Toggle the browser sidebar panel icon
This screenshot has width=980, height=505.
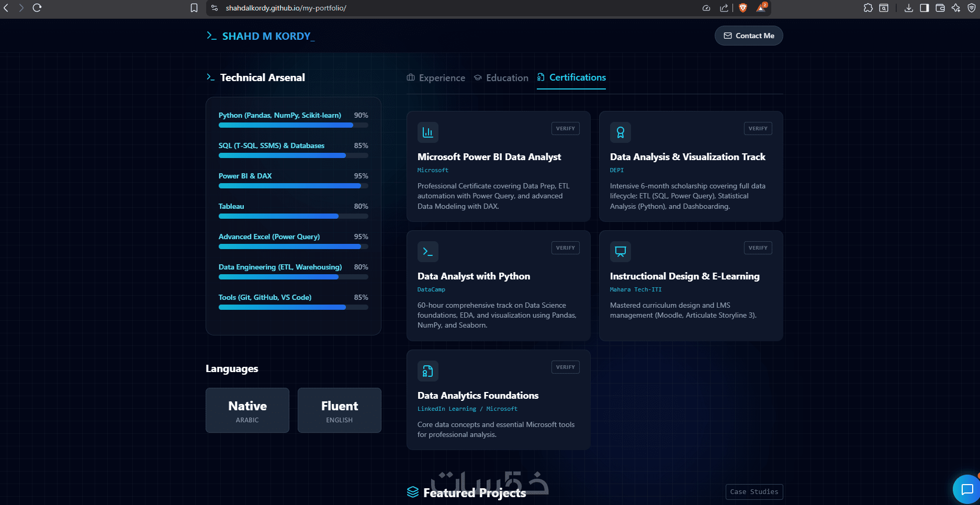pyautogui.click(x=925, y=8)
